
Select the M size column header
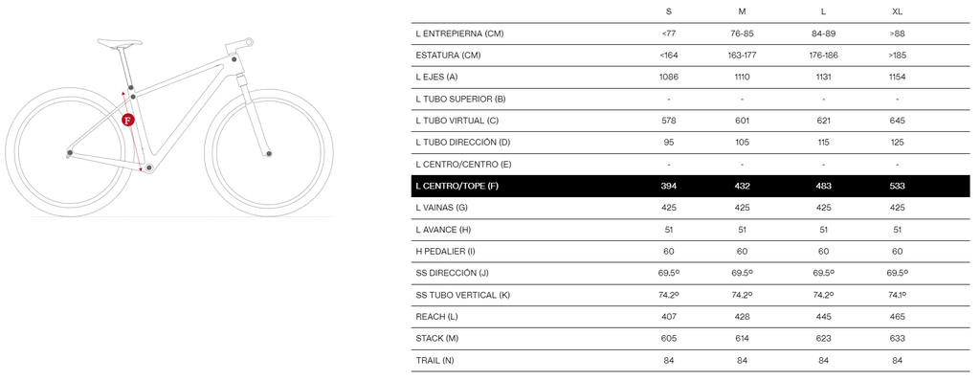tap(742, 11)
